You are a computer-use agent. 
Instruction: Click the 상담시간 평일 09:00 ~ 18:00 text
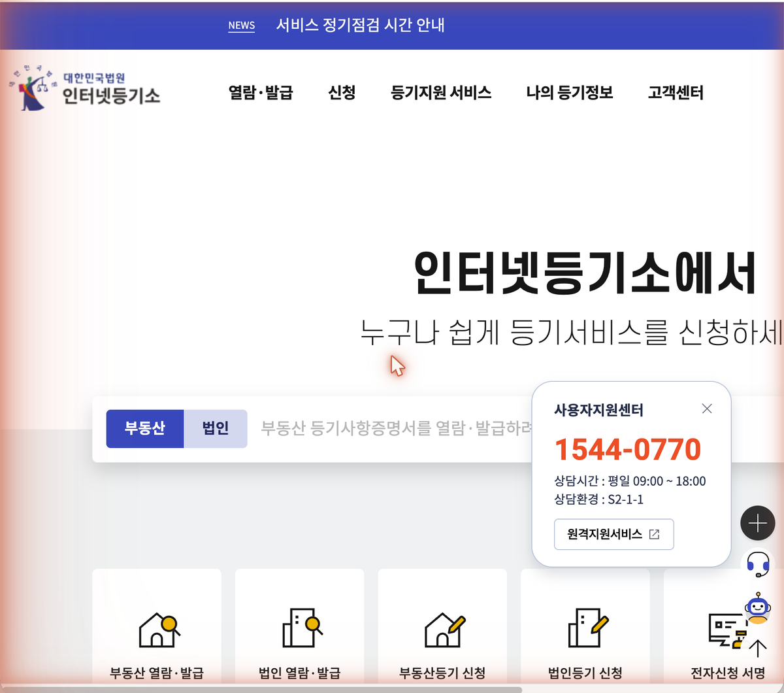(x=630, y=481)
